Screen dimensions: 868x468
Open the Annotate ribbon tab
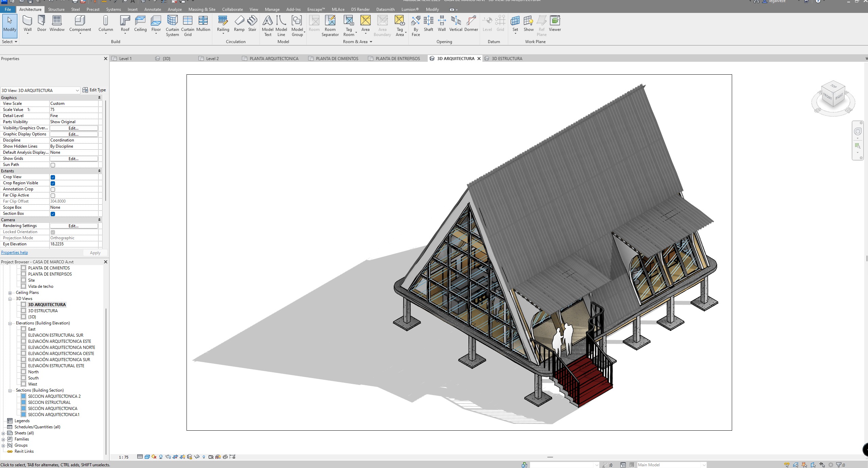[153, 10]
